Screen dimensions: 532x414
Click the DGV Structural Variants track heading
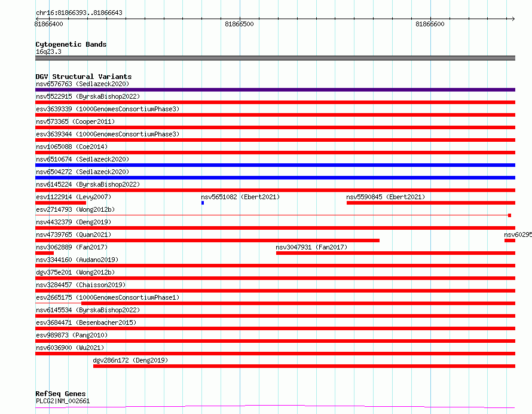pyautogui.click(x=84, y=77)
